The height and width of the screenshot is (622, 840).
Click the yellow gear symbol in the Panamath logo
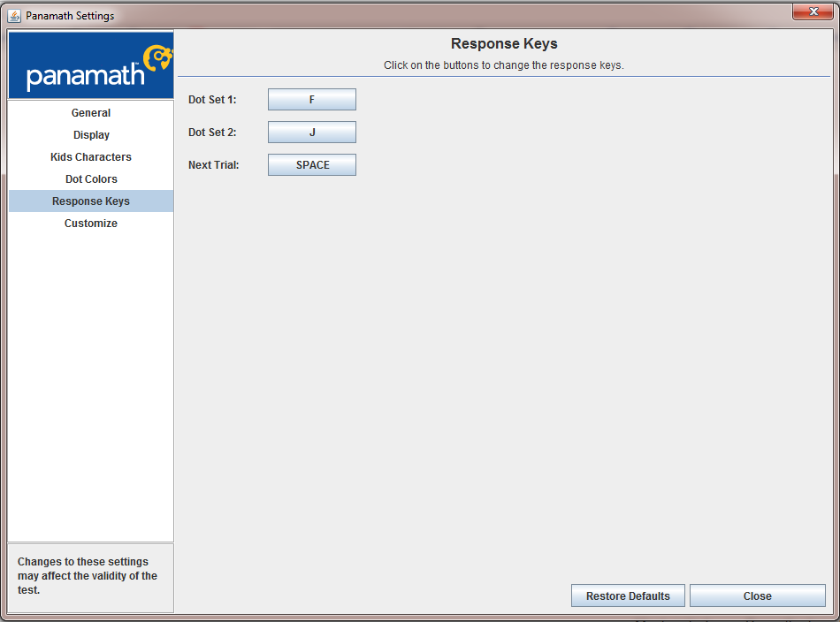click(x=157, y=57)
